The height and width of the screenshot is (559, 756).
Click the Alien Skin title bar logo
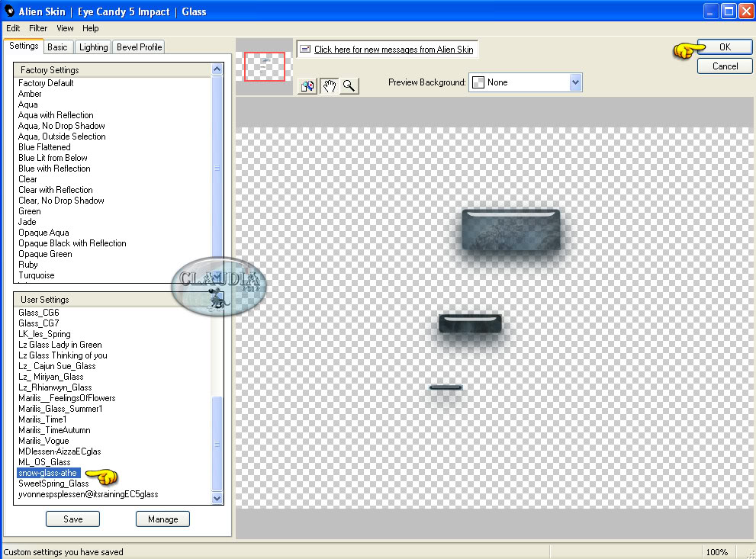(x=9, y=11)
